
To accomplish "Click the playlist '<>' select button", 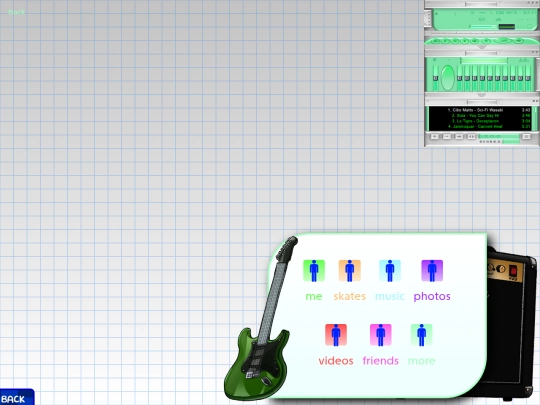I will [471, 137].
